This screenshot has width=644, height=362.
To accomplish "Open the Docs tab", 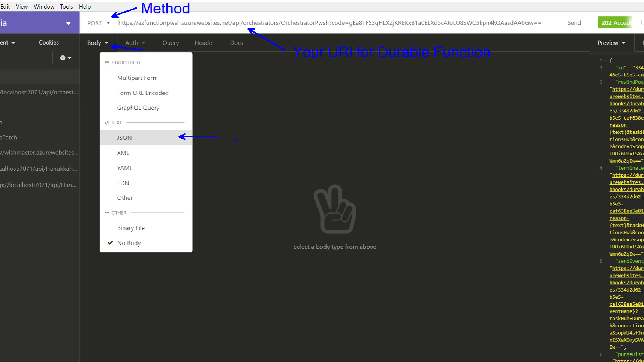I will [x=236, y=43].
